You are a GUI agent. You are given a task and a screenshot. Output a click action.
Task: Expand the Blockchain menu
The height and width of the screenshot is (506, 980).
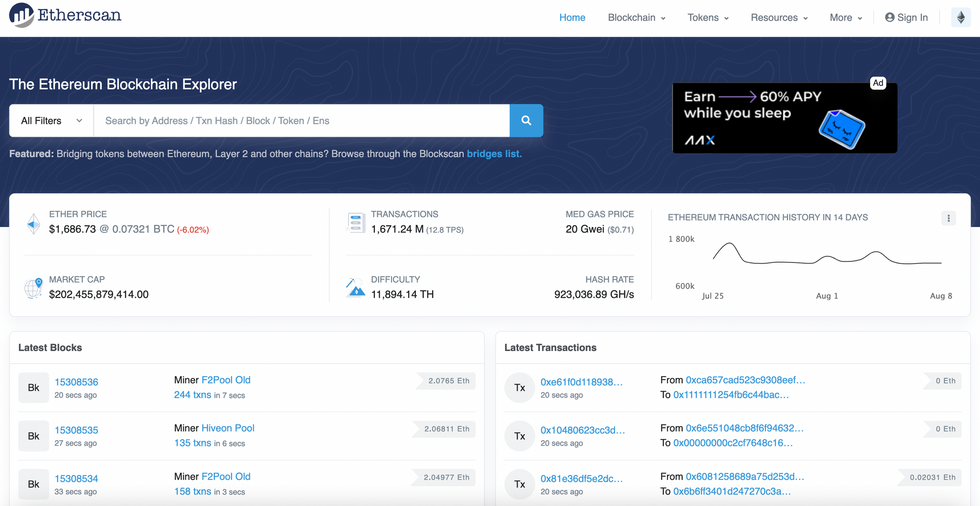click(x=637, y=18)
